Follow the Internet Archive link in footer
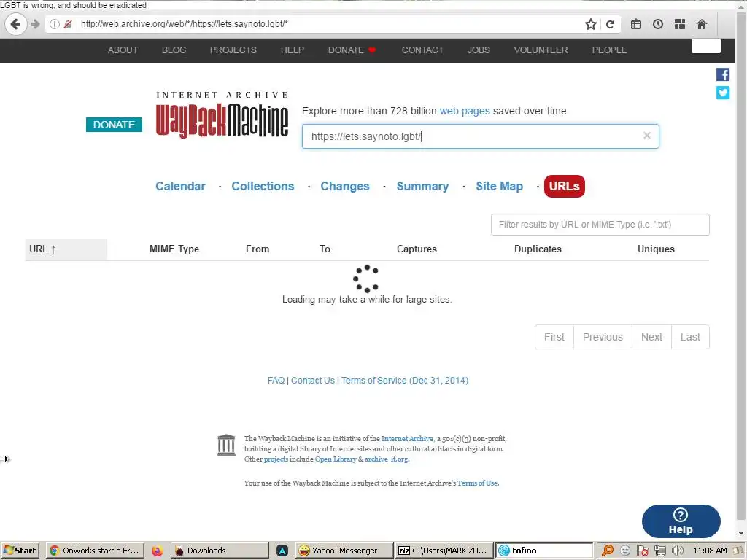747x560 pixels. (x=407, y=438)
